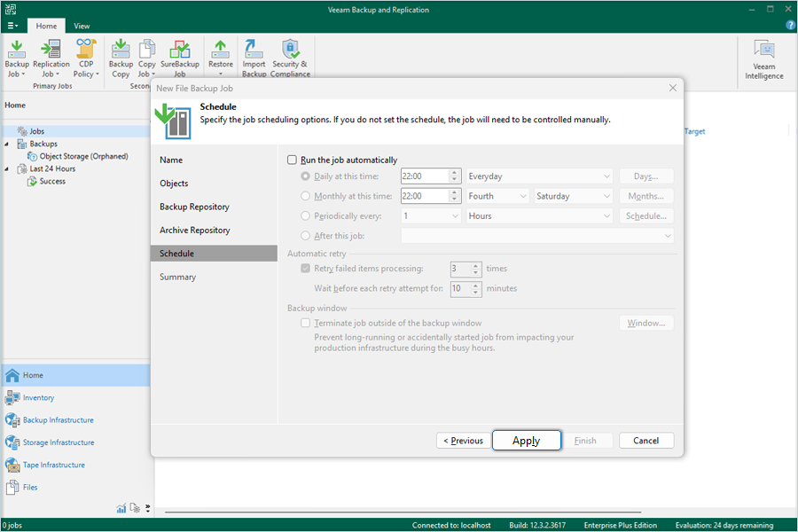This screenshot has height=532, width=798.
Task: Open the CDP Policy ribbon button
Action: pos(86,59)
